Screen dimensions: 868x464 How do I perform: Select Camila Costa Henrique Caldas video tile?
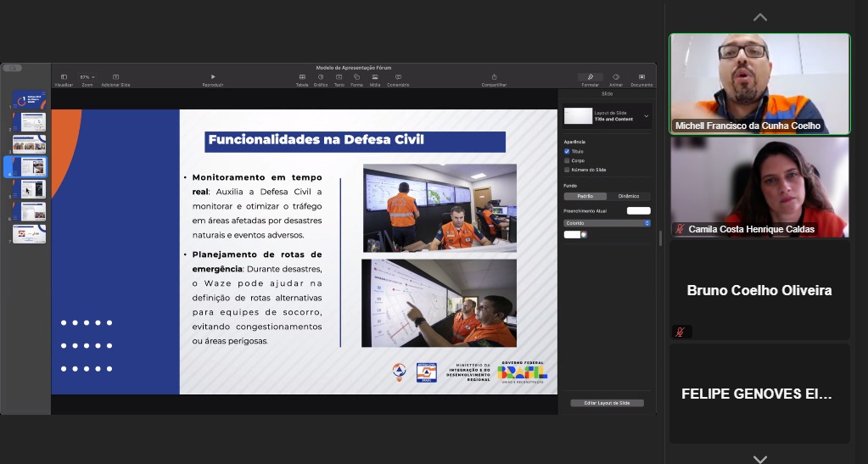759,187
